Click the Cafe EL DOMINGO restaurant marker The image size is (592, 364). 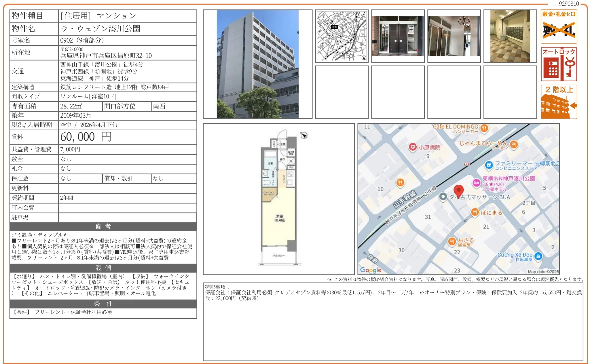[484, 128]
